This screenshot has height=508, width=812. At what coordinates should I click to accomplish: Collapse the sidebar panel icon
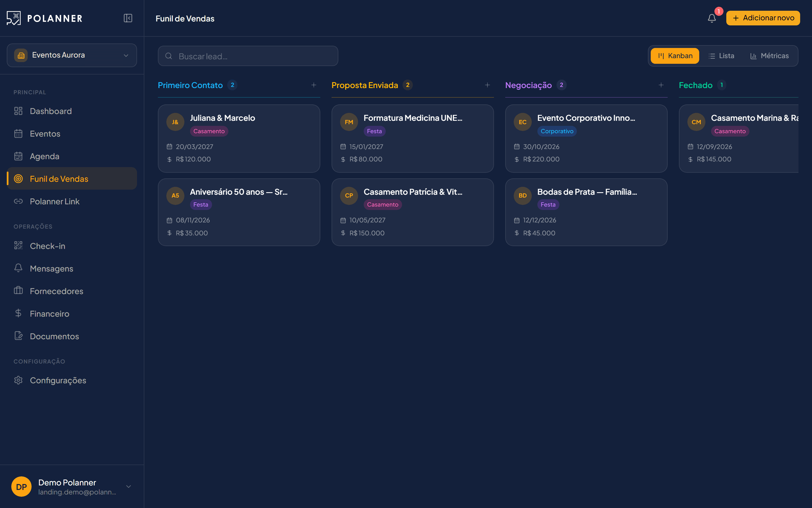[x=128, y=18]
